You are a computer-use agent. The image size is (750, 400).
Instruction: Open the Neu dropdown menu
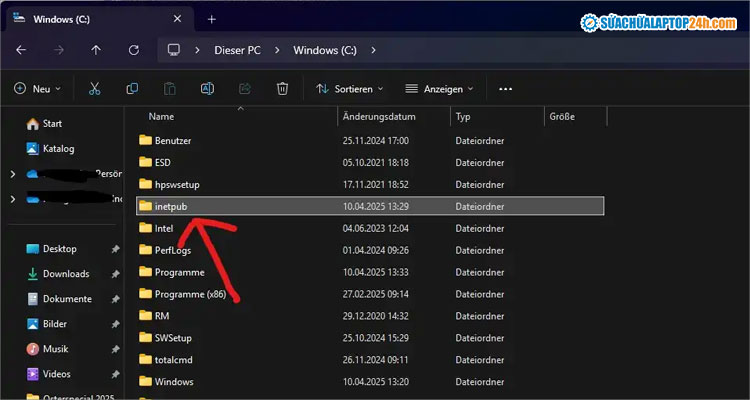38,89
